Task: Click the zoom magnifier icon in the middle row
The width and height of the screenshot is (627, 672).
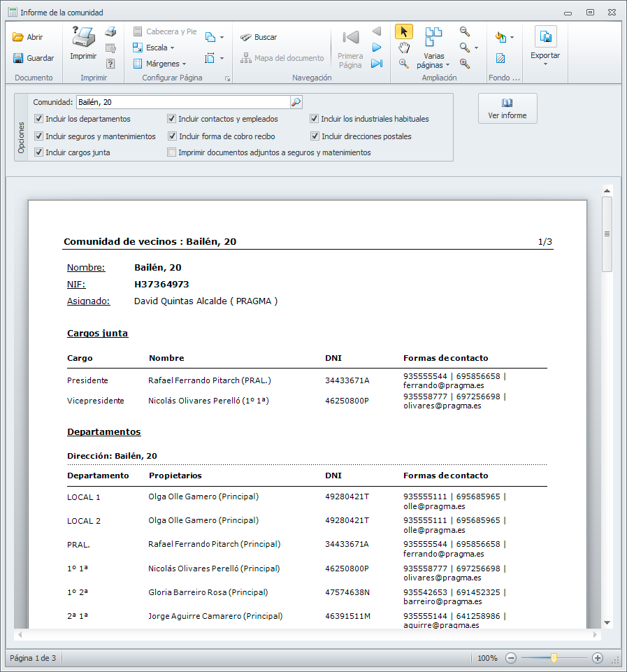Action: click(x=465, y=48)
